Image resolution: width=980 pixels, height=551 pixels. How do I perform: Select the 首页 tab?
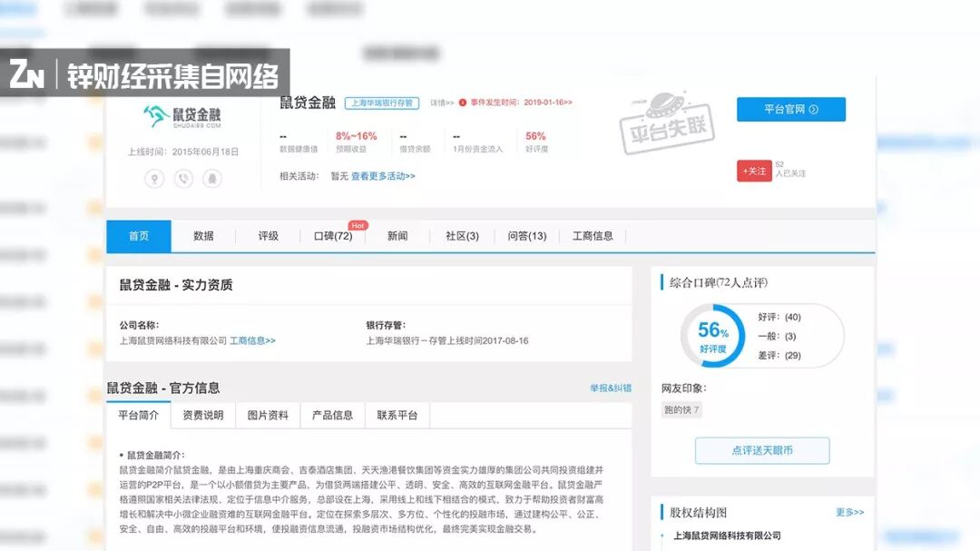pos(139,236)
